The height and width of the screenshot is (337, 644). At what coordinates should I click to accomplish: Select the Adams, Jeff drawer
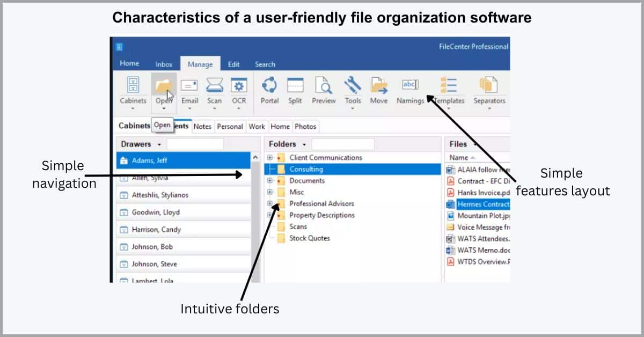click(x=184, y=160)
